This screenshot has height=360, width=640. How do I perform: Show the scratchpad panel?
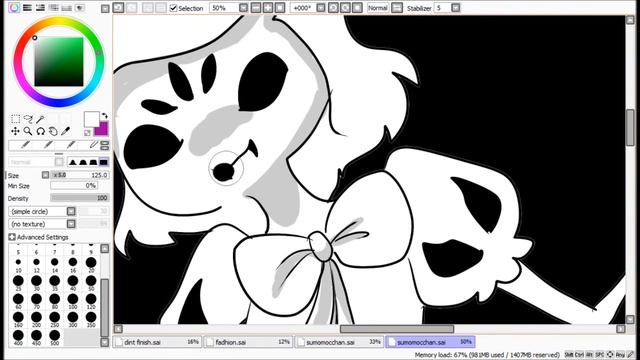[x=80, y=7]
